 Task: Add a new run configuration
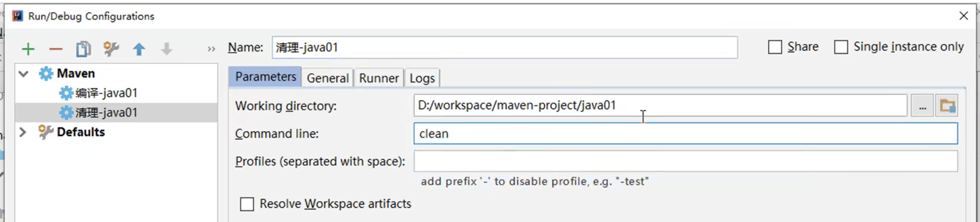tap(28, 49)
